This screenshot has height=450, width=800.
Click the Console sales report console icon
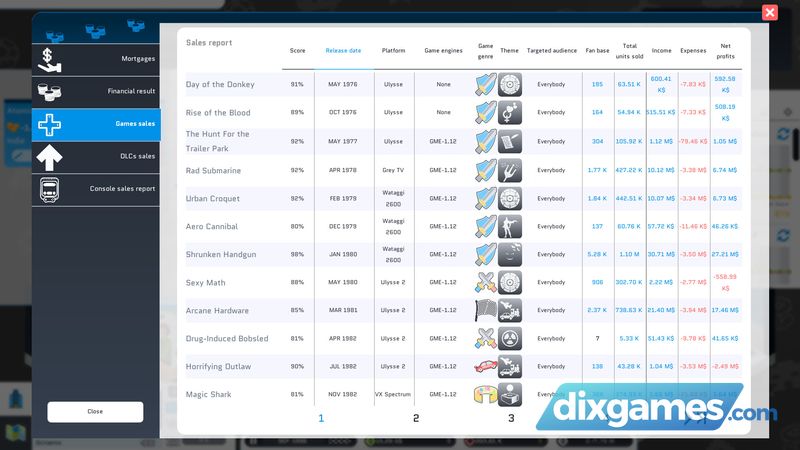click(x=51, y=188)
